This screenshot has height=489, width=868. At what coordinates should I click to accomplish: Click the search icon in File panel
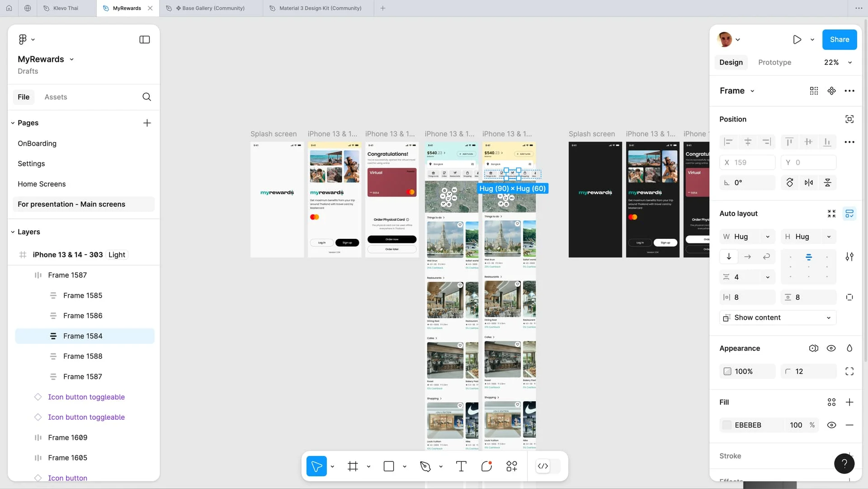pyautogui.click(x=146, y=97)
